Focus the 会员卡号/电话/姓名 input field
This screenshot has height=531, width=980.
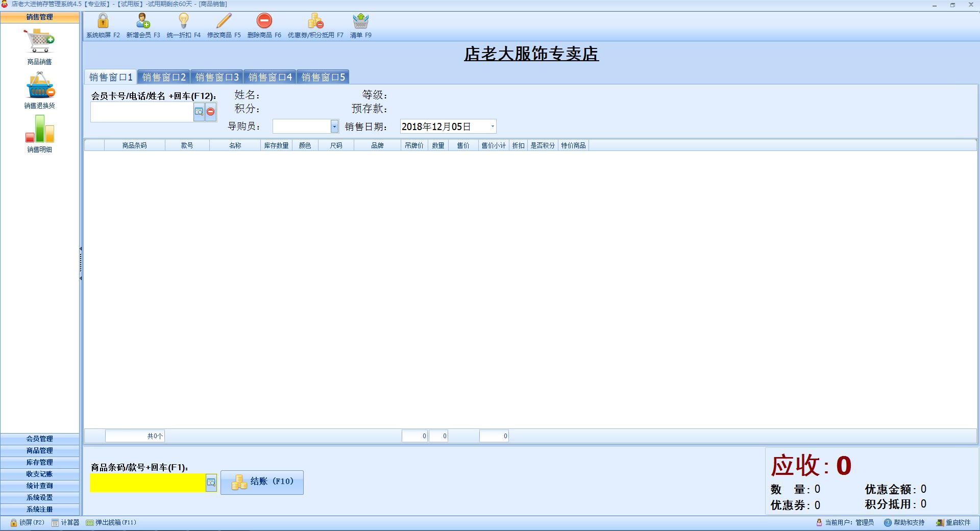point(142,112)
